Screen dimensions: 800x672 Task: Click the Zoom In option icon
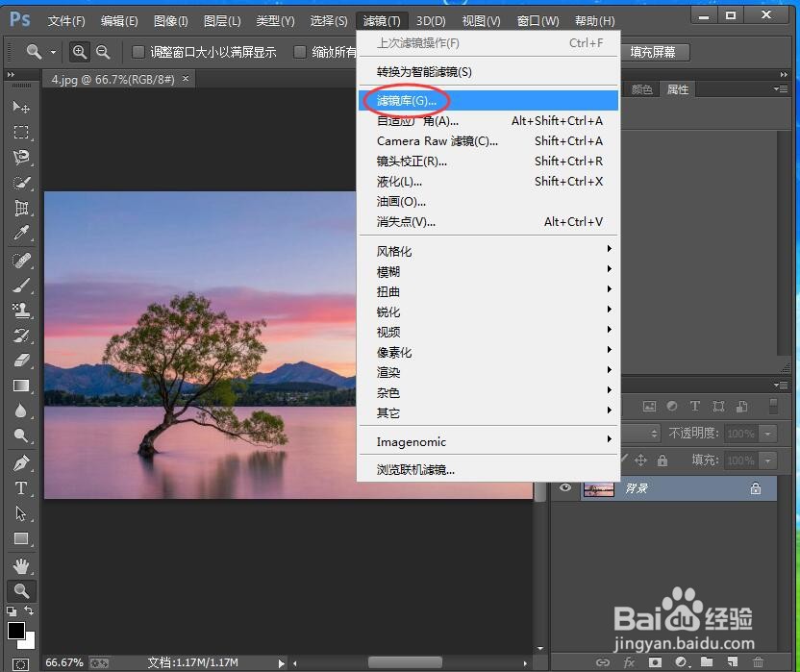coord(79,52)
